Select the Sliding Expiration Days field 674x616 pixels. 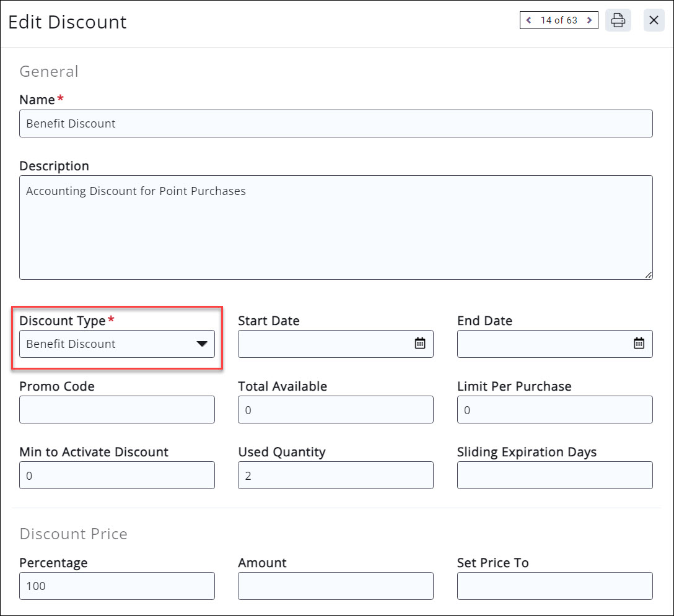(x=554, y=475)
